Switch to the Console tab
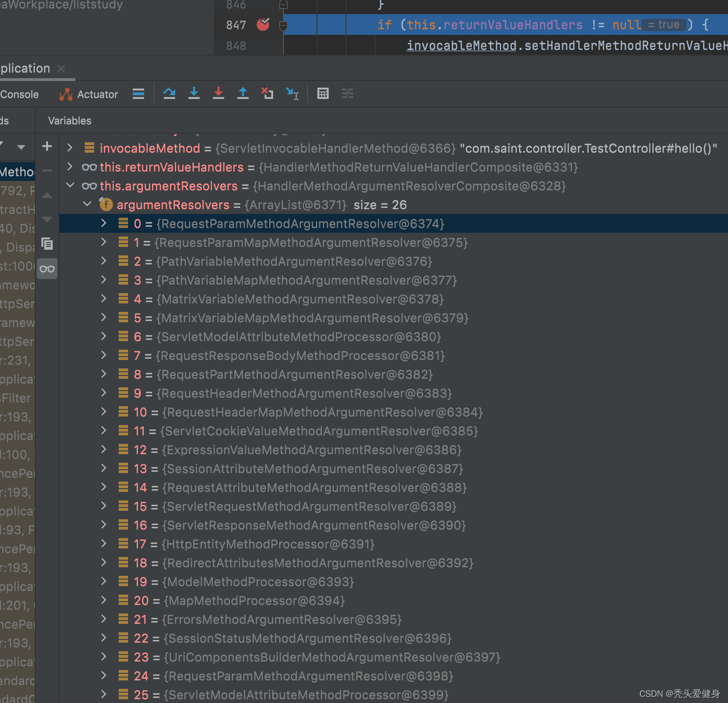Viewport: 728px width, 703px height. (19, 94)
